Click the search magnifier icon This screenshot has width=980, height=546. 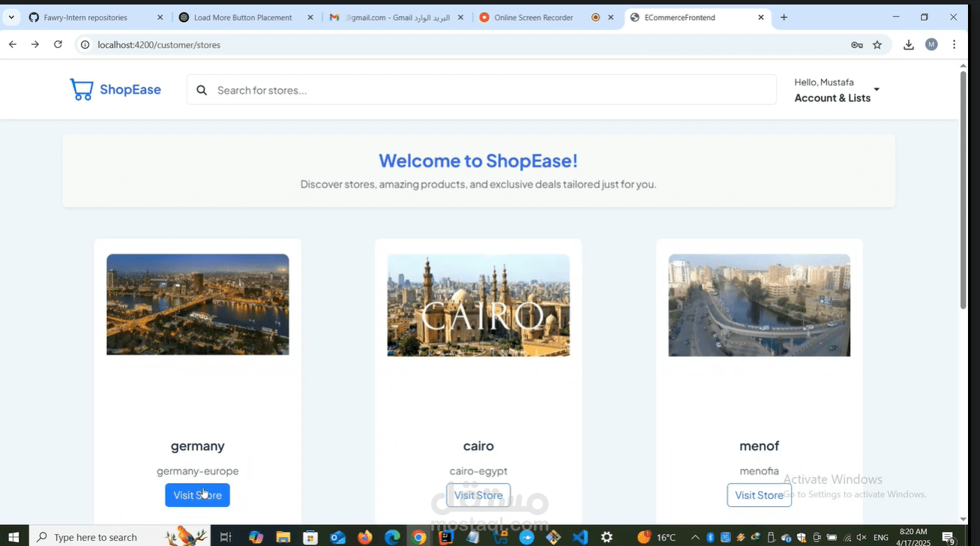(x=202, y=90)
